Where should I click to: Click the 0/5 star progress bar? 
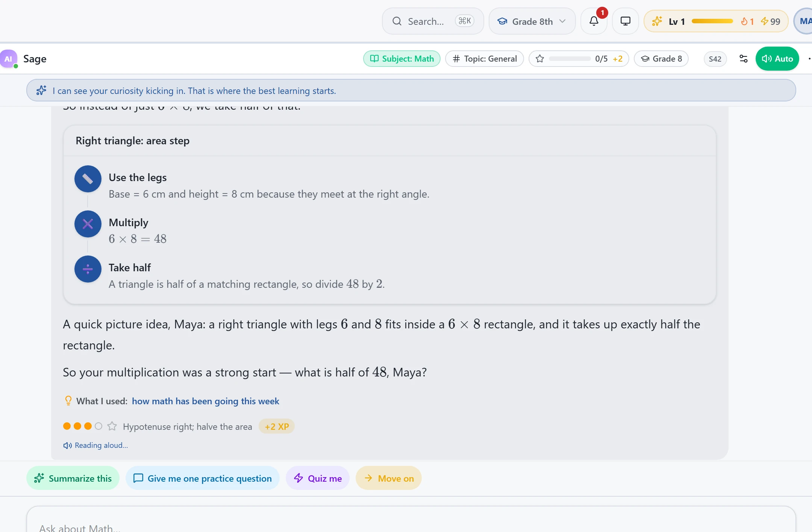(x=570, y=59)
